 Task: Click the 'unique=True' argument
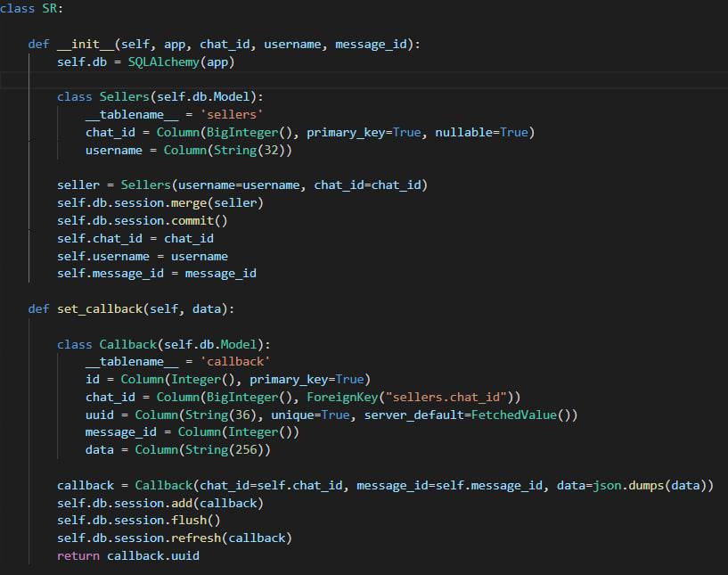coord(310,415)
